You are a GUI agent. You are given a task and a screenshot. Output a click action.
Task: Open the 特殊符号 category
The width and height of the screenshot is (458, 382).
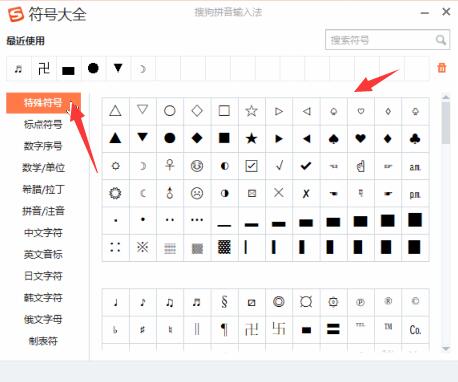43,103
